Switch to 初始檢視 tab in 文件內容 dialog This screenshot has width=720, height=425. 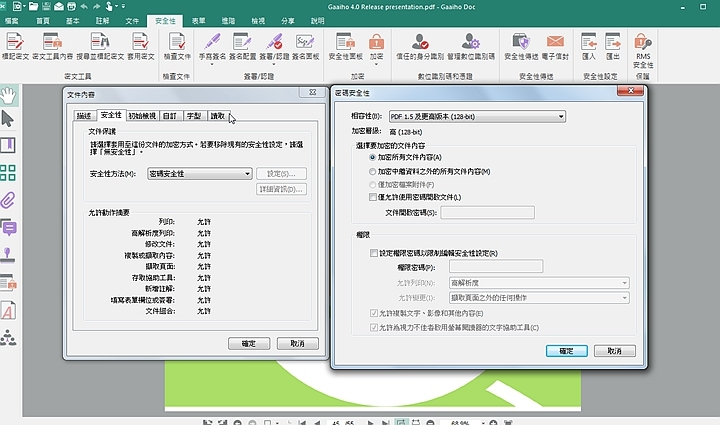[142, 116]
